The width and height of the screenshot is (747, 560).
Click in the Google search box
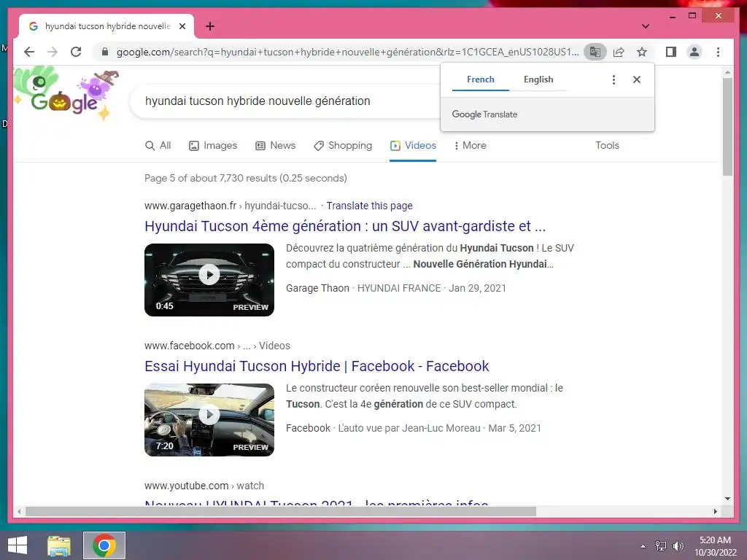coord(286,101)
